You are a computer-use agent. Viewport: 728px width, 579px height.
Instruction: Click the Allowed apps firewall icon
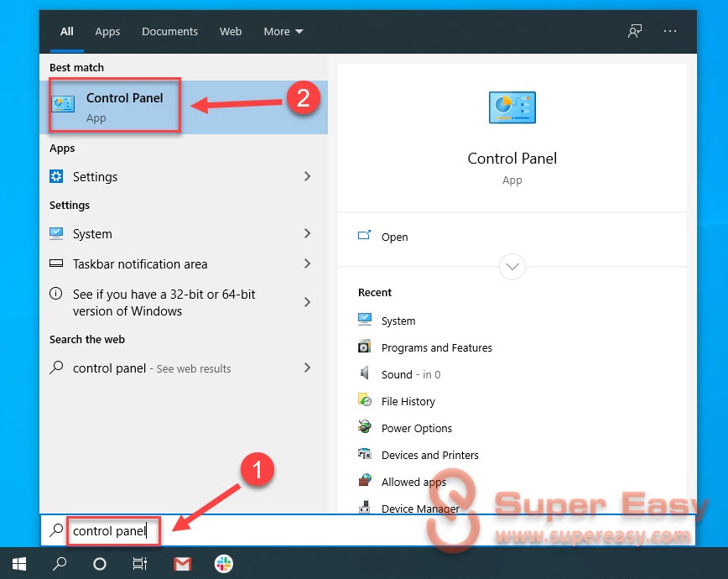(365, 481)
